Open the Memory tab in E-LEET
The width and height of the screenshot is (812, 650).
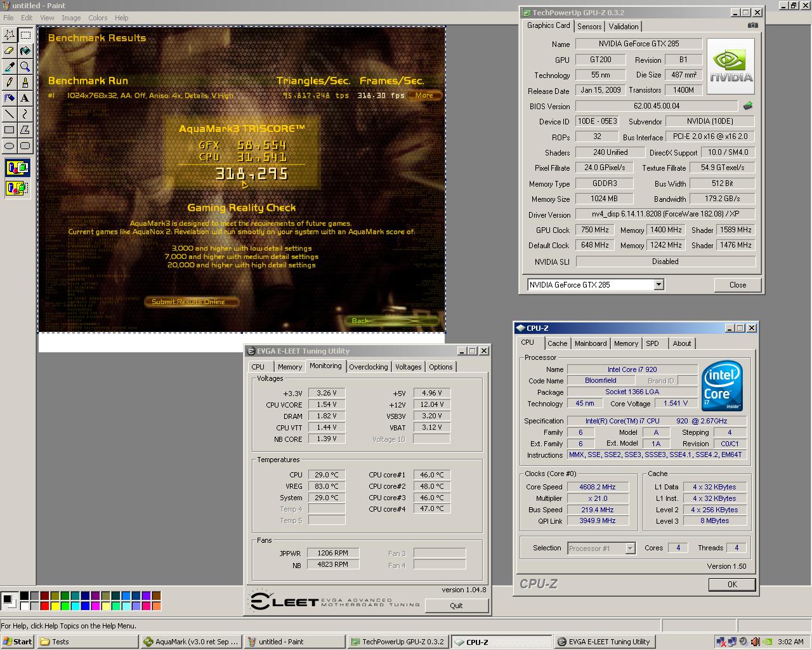[289, 367]
